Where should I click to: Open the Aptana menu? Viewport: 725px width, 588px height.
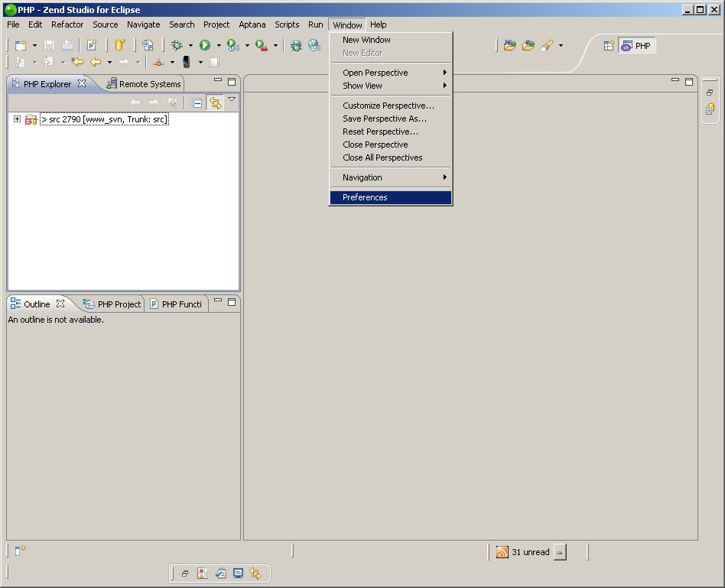tap(252, 24)
